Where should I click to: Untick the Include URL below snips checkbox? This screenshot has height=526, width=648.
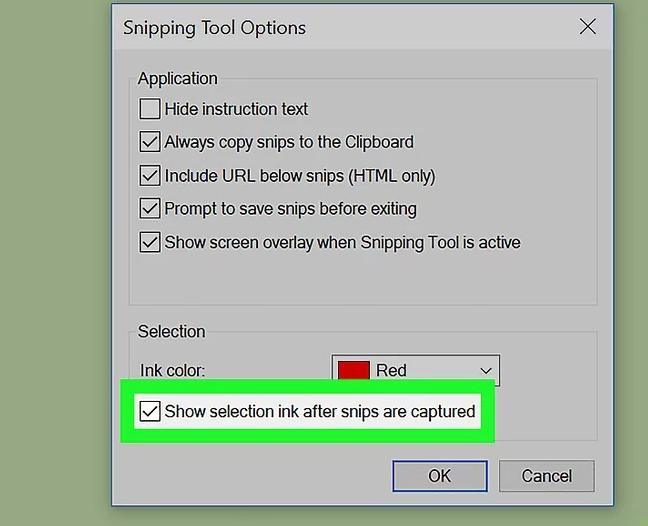[x=150, y=176]
